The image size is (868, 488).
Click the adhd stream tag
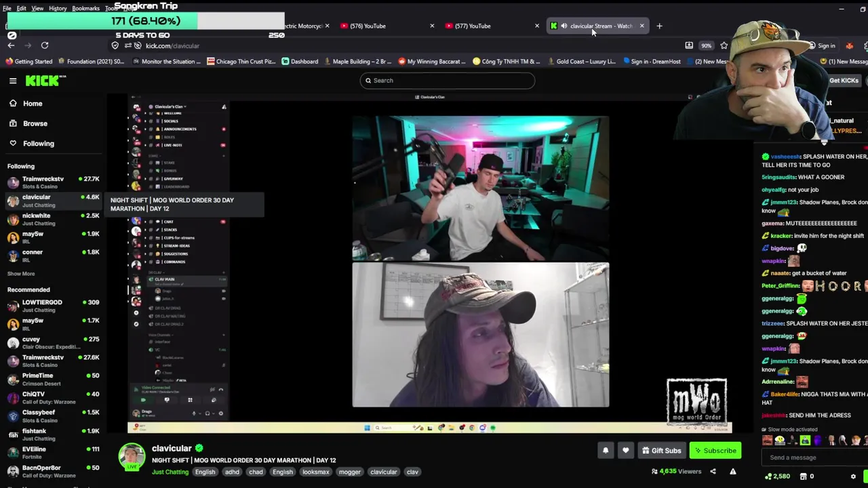[x=232, y=472]
